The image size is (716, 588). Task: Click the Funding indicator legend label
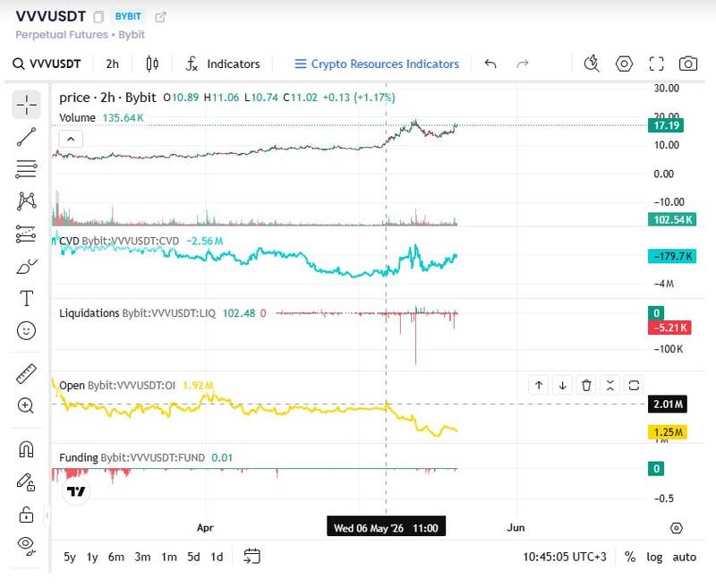132,457
